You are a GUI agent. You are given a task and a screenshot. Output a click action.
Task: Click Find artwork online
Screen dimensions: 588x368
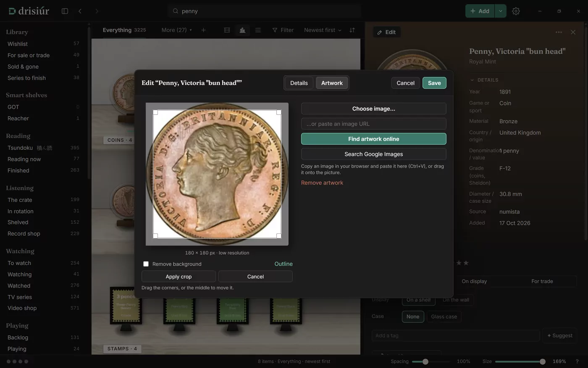click(x=374, y=139)
